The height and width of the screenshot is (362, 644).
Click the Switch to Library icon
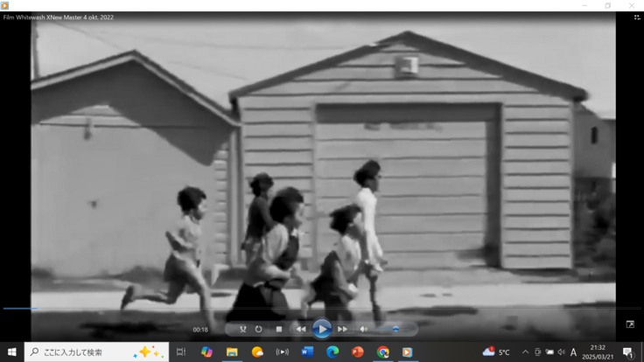[x=636, y=17]
